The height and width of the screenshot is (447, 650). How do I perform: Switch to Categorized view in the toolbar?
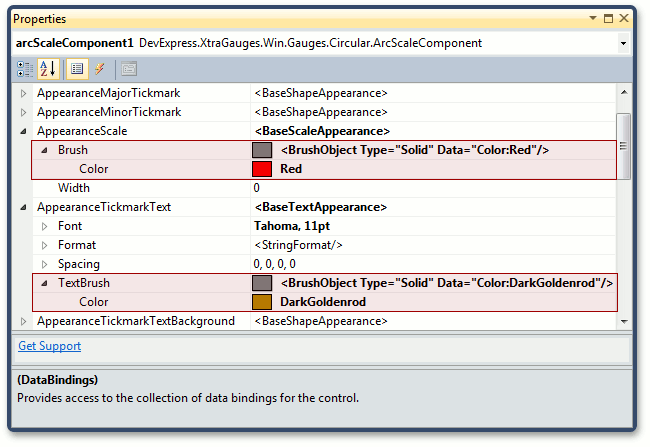click(x=25, y=69)
